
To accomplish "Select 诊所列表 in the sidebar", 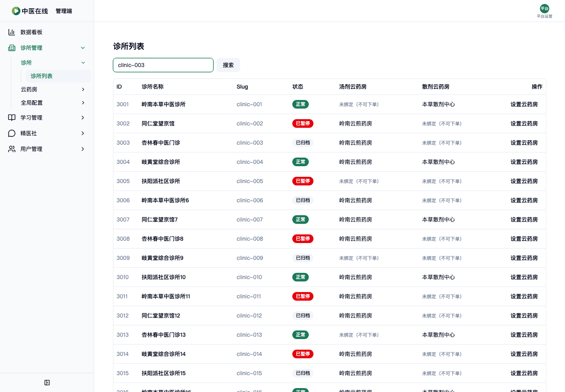I will click(58, 76).
